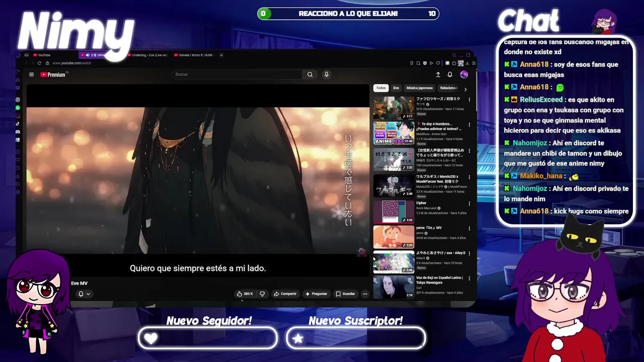Open ChatGPT icon in browser sidebar

point(18,100)
